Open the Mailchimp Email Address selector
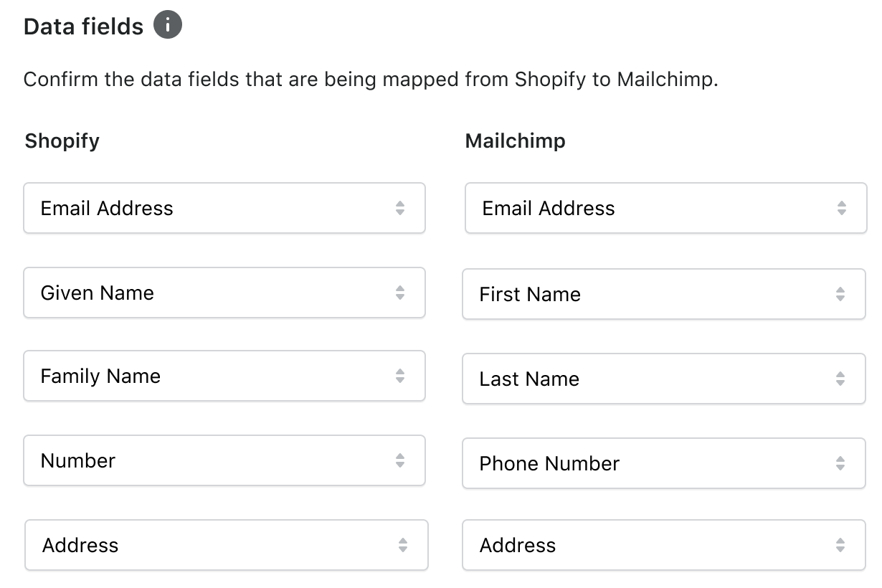The height and width of the screenshot is (588, 882). point(664,208)
